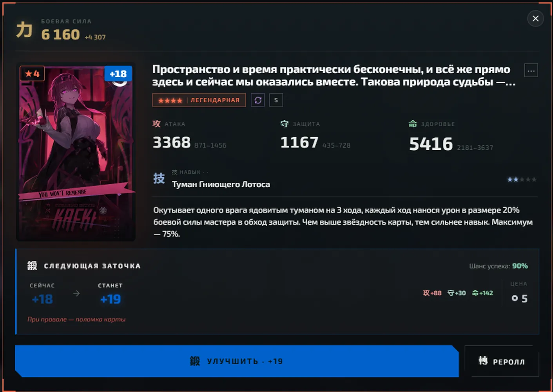The width and height of the screenshot is (553, 392).
Task: Click the circular arrows refresh icon
Action: click(x=258, y=100)
